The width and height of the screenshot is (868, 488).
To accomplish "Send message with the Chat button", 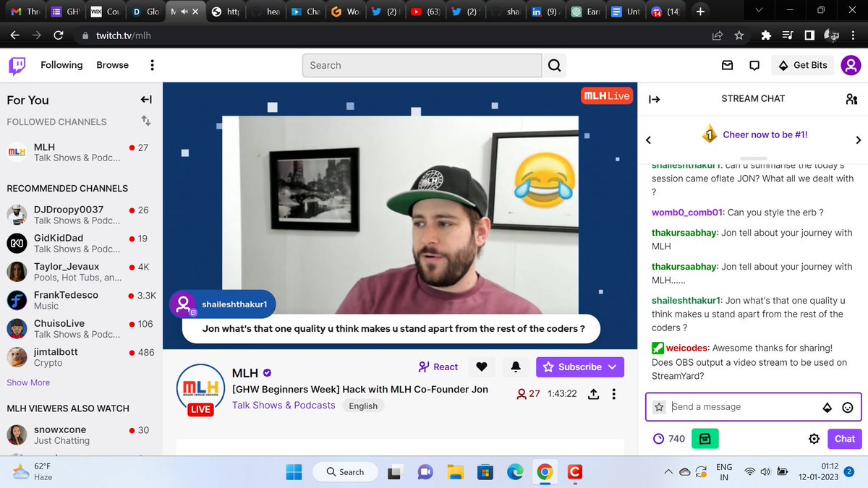I will coord(845,438).
